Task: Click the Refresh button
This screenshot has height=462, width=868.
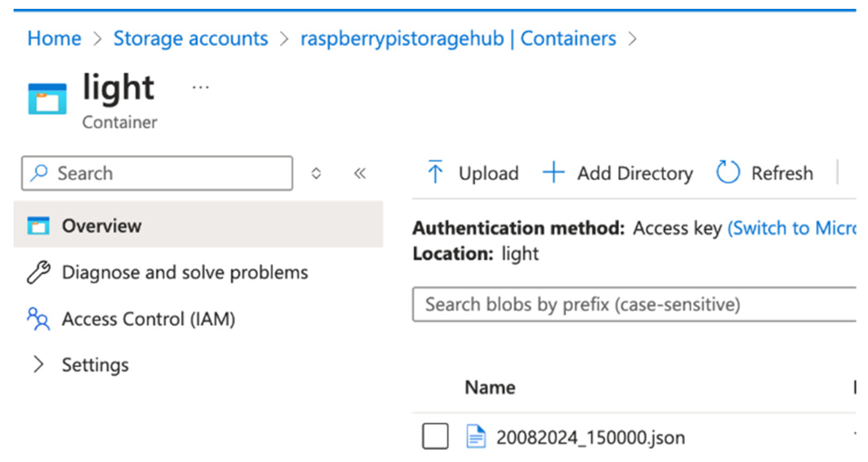Action: point(764,173)
